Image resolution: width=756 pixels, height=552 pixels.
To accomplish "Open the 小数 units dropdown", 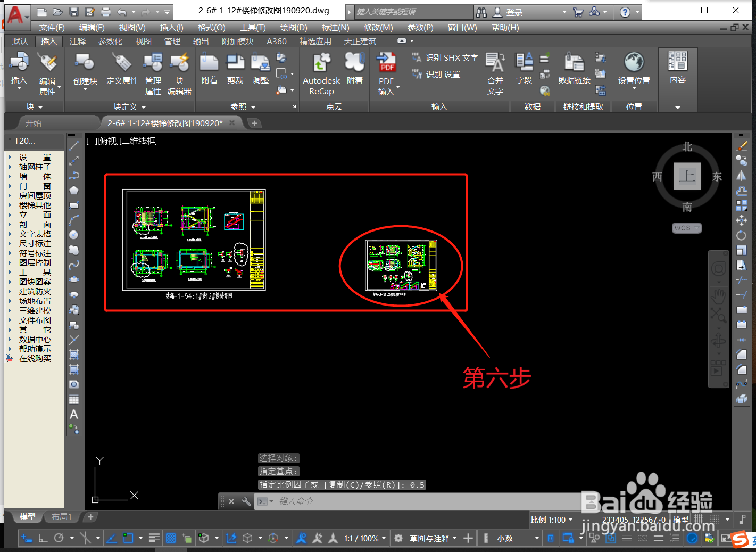I will click(x=518, y=538).
